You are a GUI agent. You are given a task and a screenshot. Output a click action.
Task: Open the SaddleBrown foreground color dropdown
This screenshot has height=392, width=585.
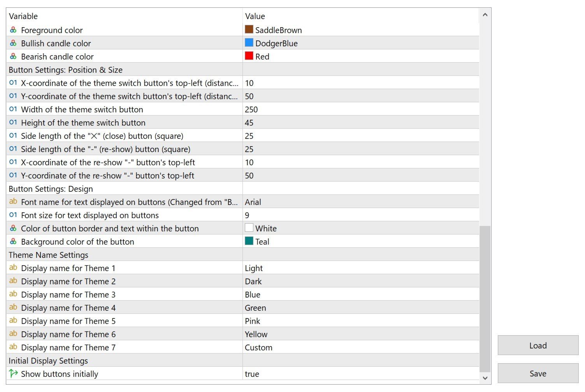click(361, 30)
